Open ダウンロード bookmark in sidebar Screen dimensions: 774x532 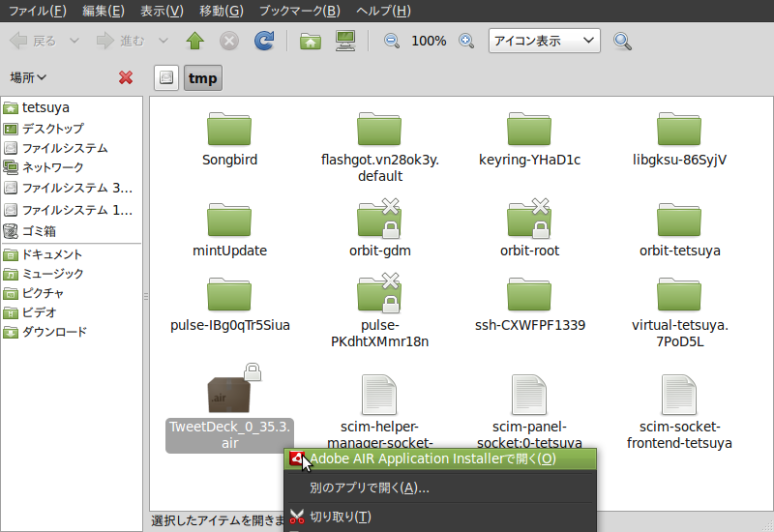(x=72, y=332)
